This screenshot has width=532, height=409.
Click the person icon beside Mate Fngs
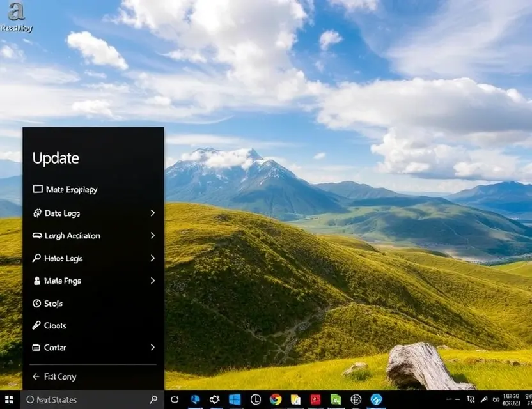point(36,281)
